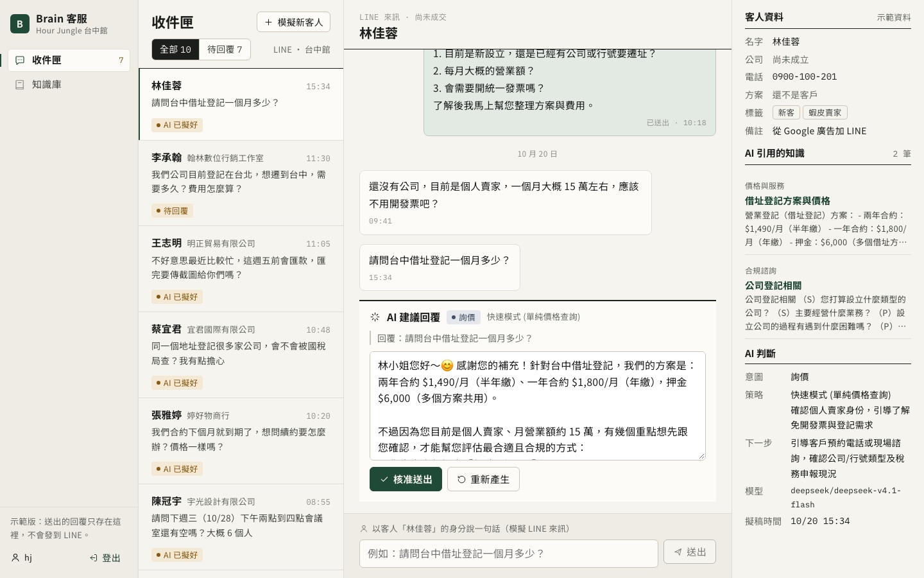
Task: Click inside the AI suggested reply textarea
Action: click(x=538, y=406)
